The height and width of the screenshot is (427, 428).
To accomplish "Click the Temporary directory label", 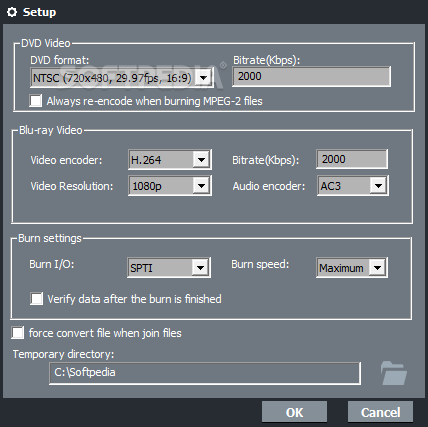I will (63, 354).
